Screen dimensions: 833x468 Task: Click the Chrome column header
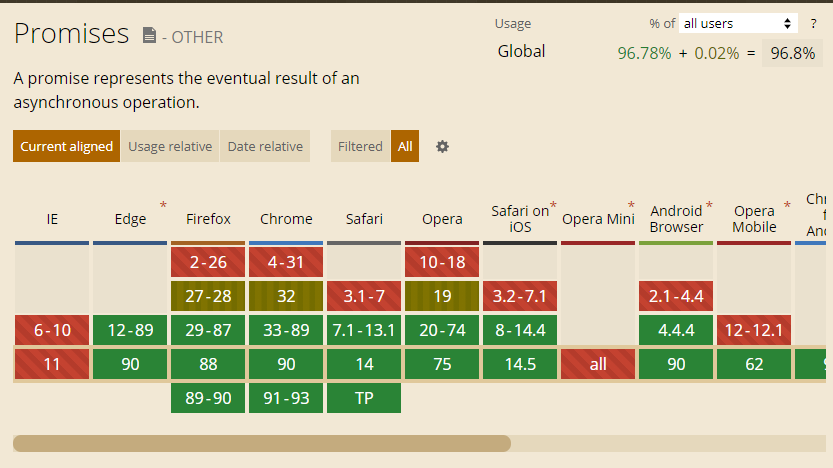[286, 219]
